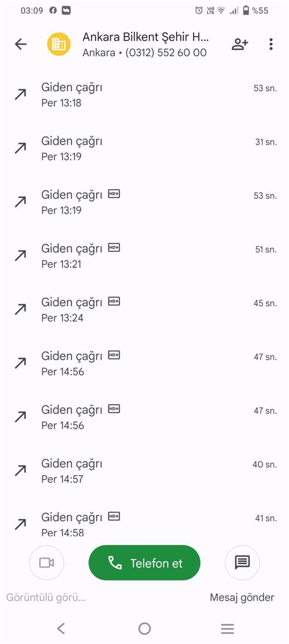Tap the Mesaj gönder label
The image size is (289, 644).
tap(242, 597)
